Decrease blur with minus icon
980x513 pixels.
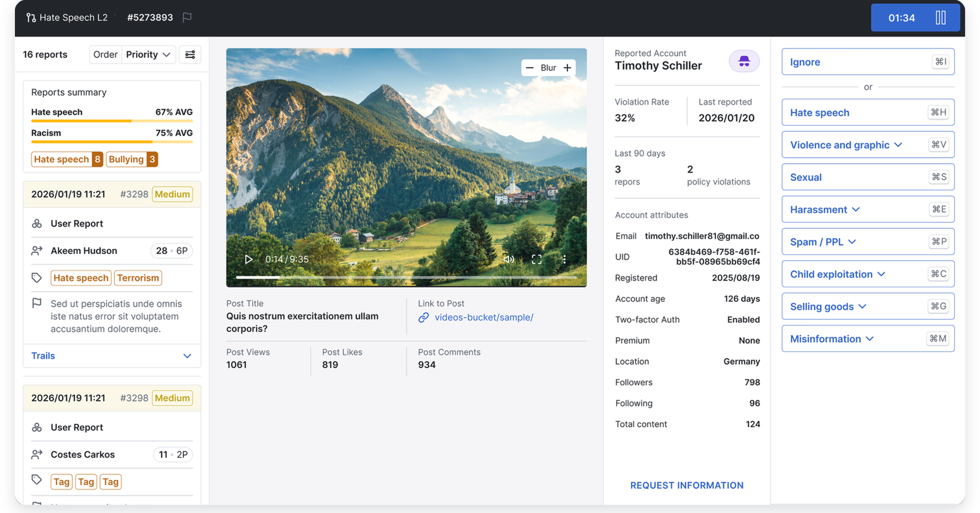530,68
